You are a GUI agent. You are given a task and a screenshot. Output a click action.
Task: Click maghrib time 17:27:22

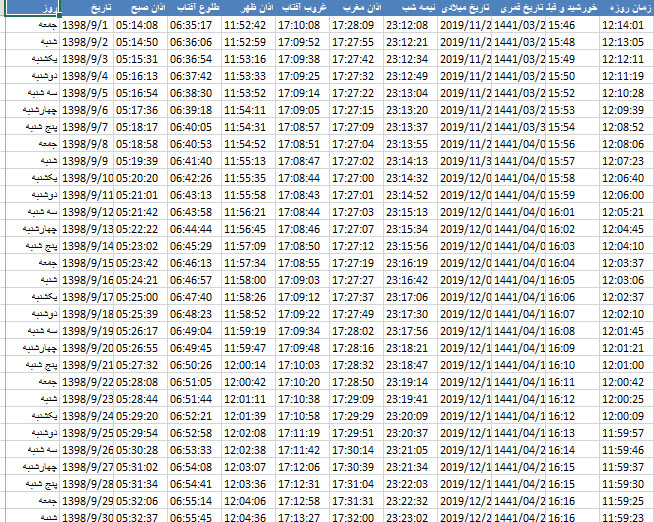356,93
